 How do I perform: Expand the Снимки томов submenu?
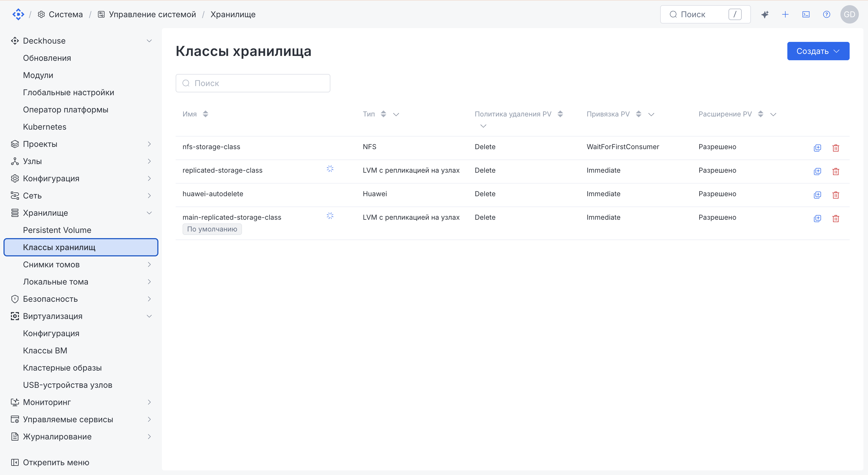click(x=149, y=264)
